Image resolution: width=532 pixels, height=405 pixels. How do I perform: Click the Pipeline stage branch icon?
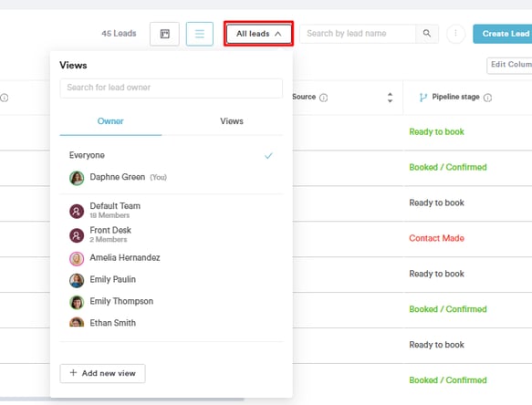point(422,98)
